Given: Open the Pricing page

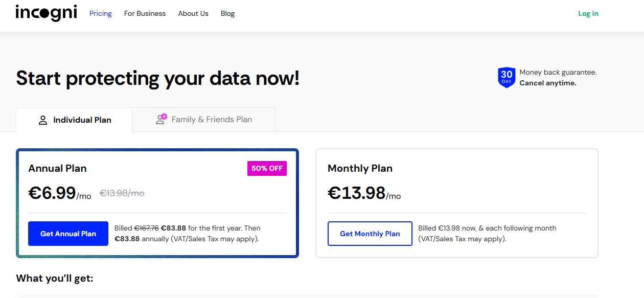Looking at the screenshot, I should pyautogui.click(x=100, y=13).
